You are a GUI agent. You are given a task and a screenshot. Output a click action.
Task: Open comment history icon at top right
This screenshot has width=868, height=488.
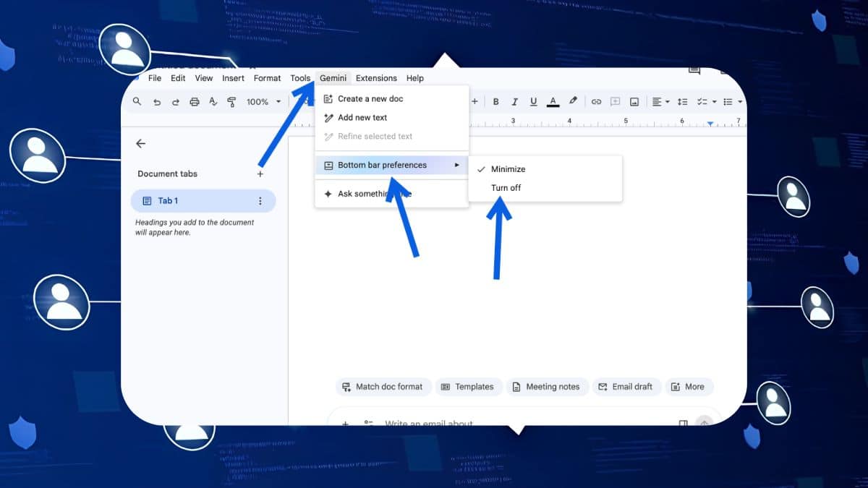click(694, 70)
